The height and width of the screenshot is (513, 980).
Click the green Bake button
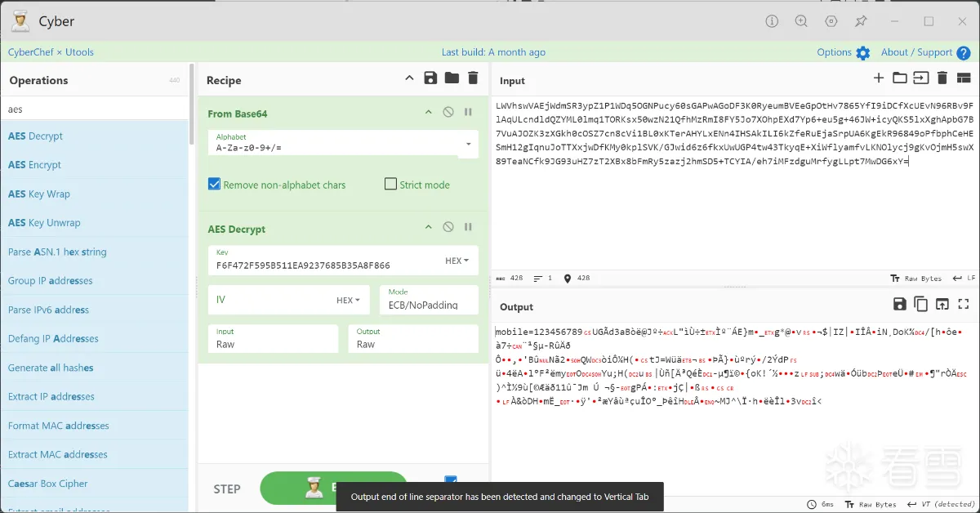[x=333, y=488]
